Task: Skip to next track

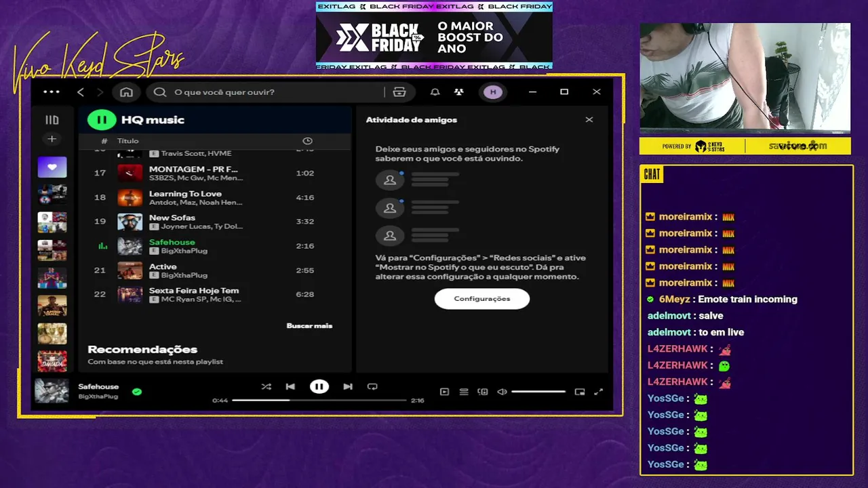Action: pos(348,387)
